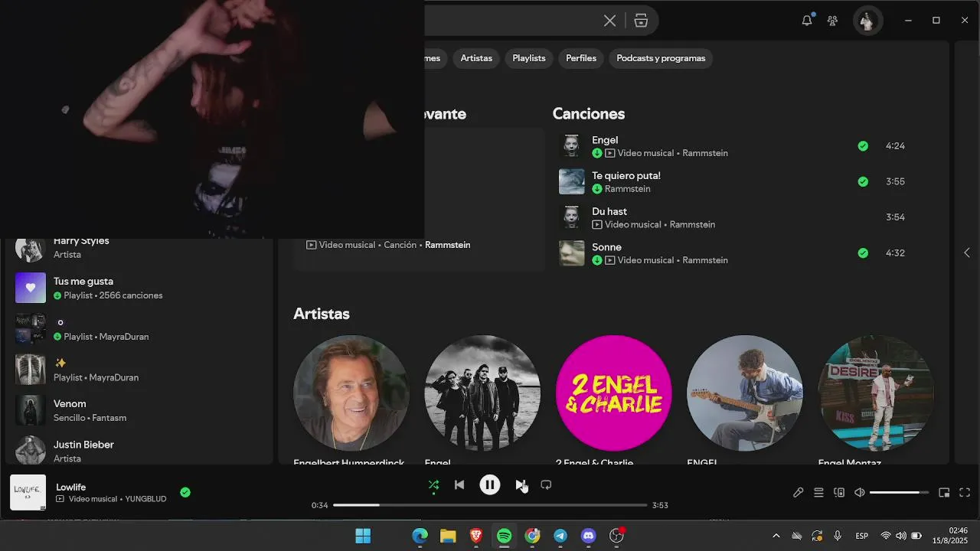The height and width of the screenshot is (551, 980).
Task: Open friend activity icon
Action: click(833, 21)
